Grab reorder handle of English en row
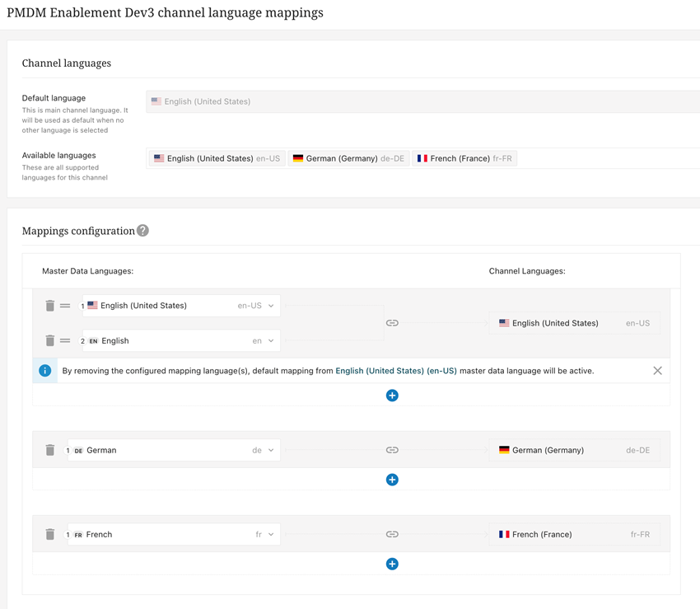Screen dimensions: 700x609 click(65, 340)
